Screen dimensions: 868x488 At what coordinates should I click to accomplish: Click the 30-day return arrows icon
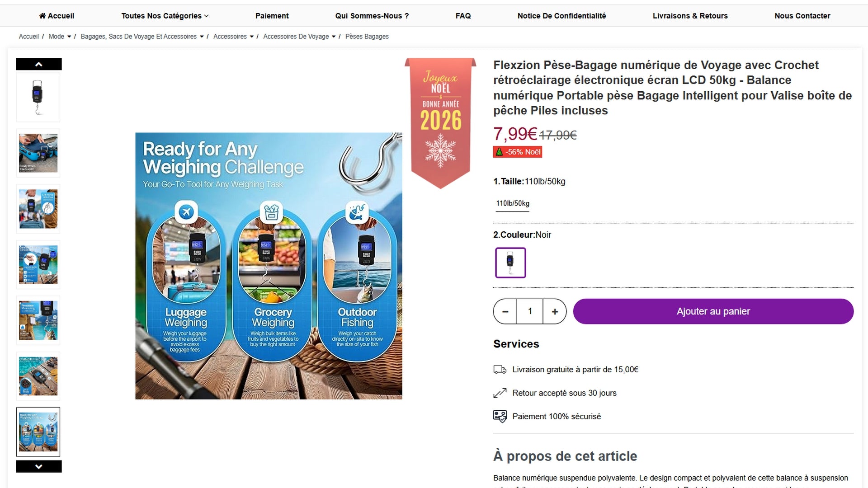point(500,393)
